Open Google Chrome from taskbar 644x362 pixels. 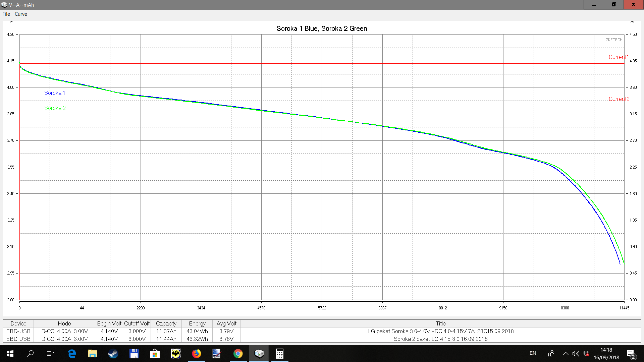[238, 353]
